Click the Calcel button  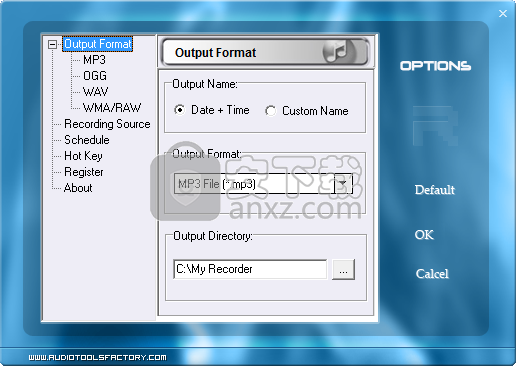(x=432, y=274)
